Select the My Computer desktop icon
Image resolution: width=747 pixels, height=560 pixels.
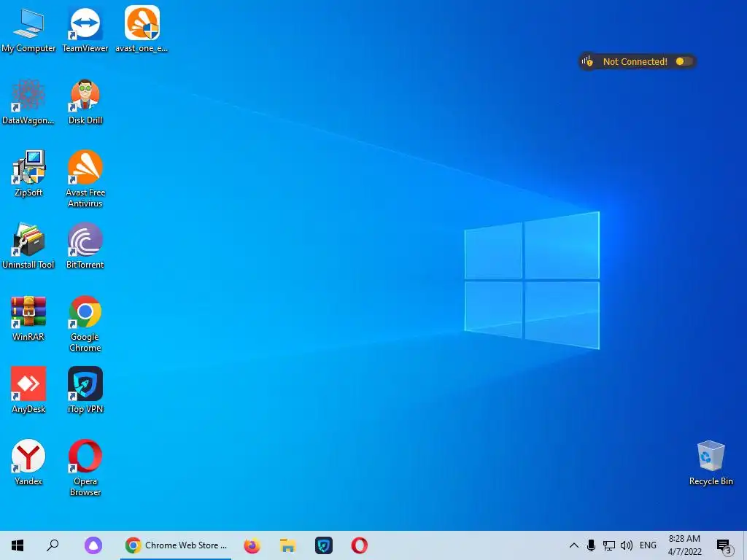[x=28, y=29]
